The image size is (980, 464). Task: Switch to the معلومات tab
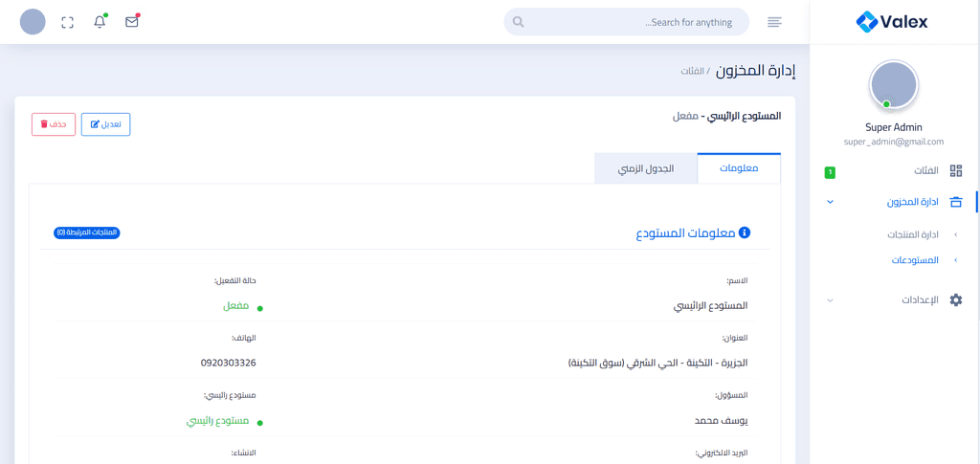[739, 168]
